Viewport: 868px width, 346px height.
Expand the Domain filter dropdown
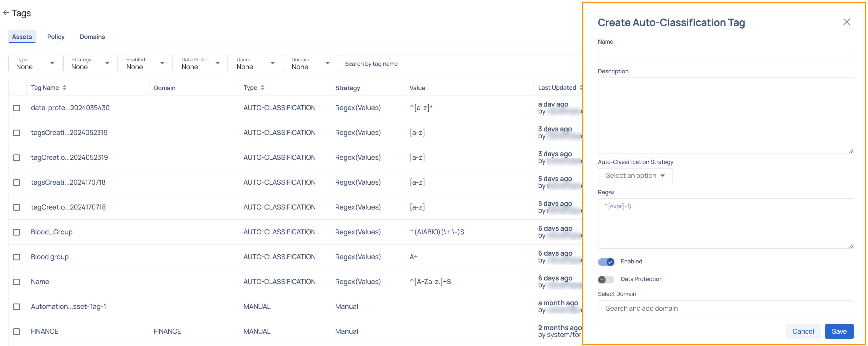[x=311, y=63]
